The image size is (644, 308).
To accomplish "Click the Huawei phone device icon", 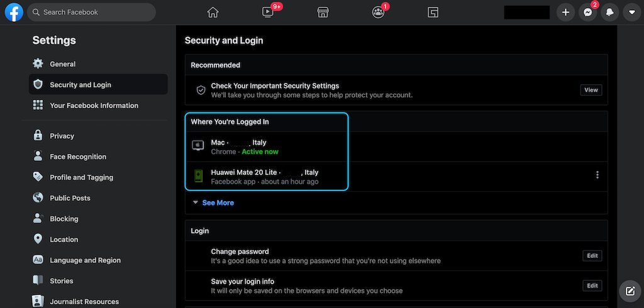I will click(x=198, y=175).
